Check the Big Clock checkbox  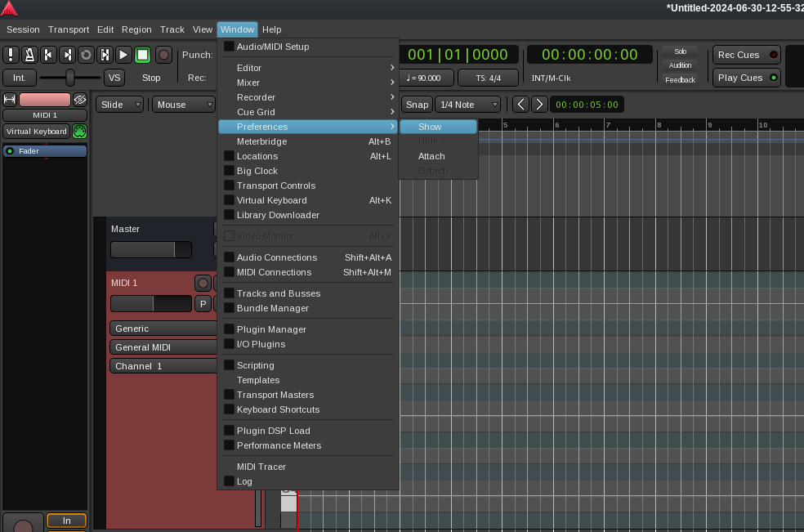(230, 171)
